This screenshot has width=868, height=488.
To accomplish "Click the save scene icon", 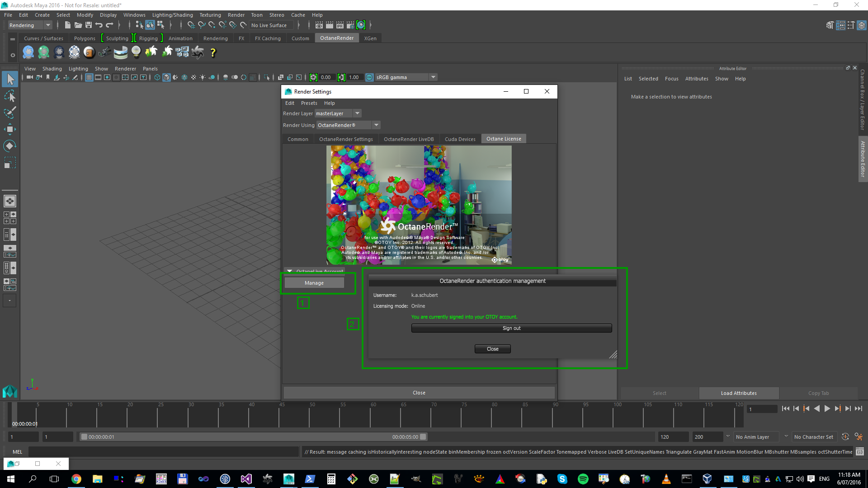I will pos(89,25).
